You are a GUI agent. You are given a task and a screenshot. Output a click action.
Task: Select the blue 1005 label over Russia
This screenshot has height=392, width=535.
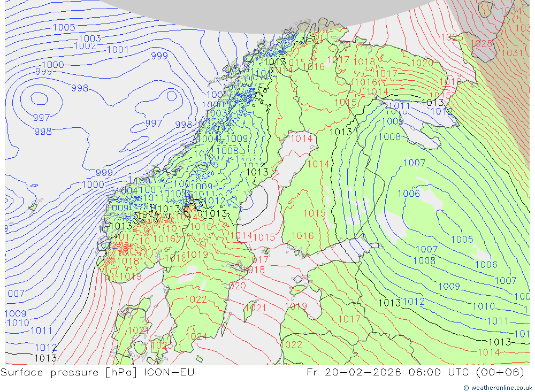462,239
